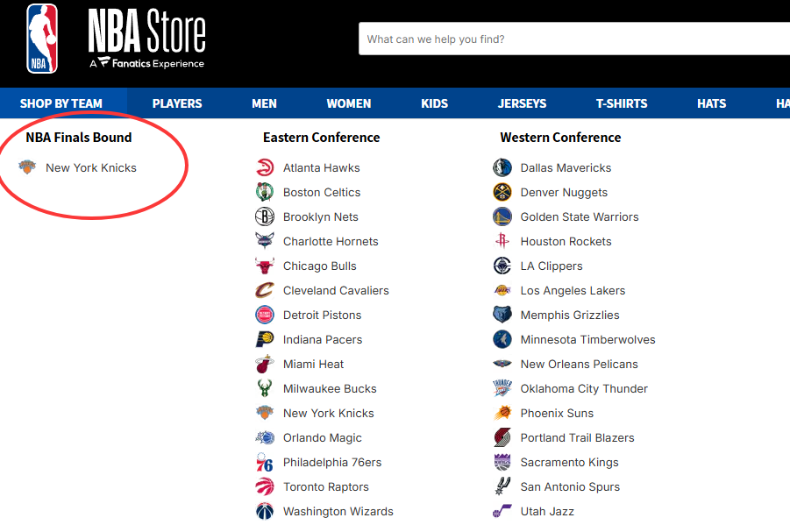This screenshot has height=532, width=790.
Task: Click the Charlotte Hornets logo icon
Action: pyautogui.click(x=265, y=241)
